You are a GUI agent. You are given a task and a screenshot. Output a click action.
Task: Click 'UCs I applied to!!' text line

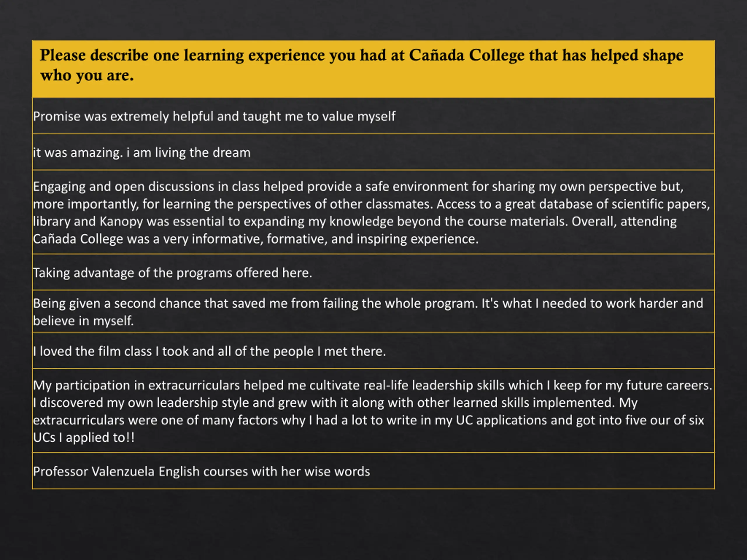point(84,437)
